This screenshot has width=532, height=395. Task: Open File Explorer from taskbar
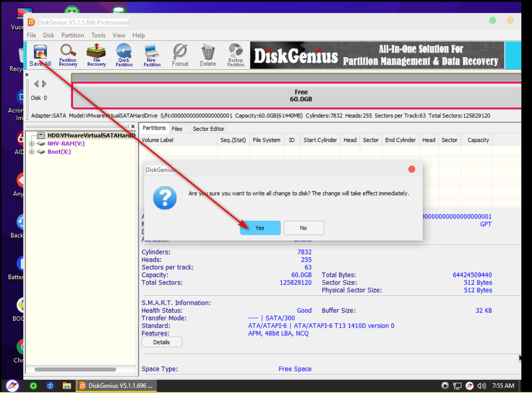[67, 386]
